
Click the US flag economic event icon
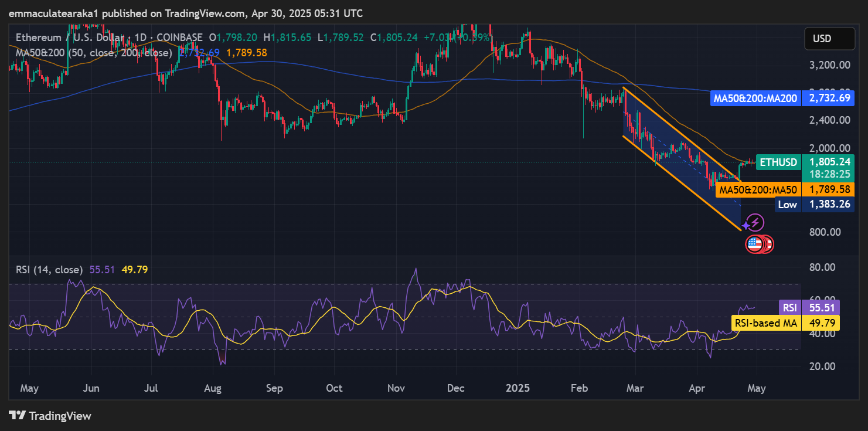point(754,244)
